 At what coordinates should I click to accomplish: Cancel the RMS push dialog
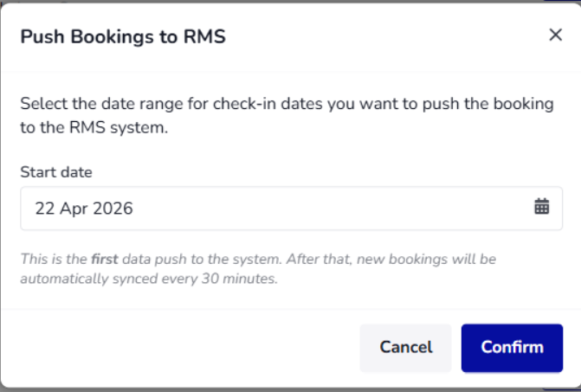405,348
